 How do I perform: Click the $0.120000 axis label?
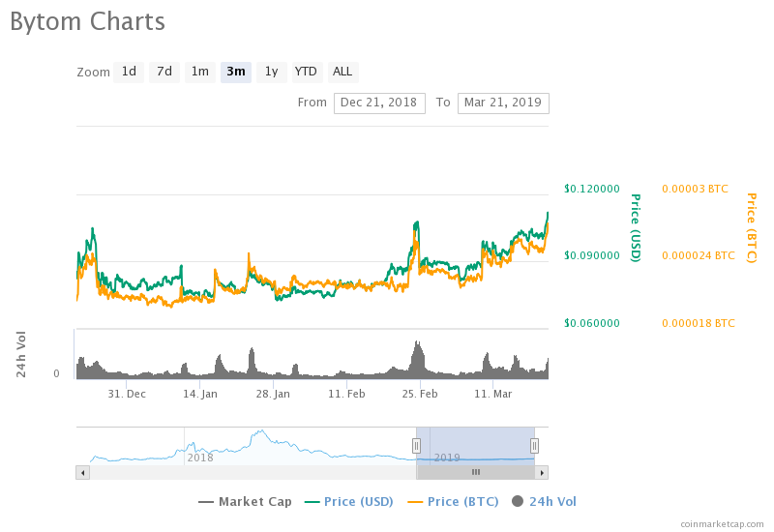[592, 189]
